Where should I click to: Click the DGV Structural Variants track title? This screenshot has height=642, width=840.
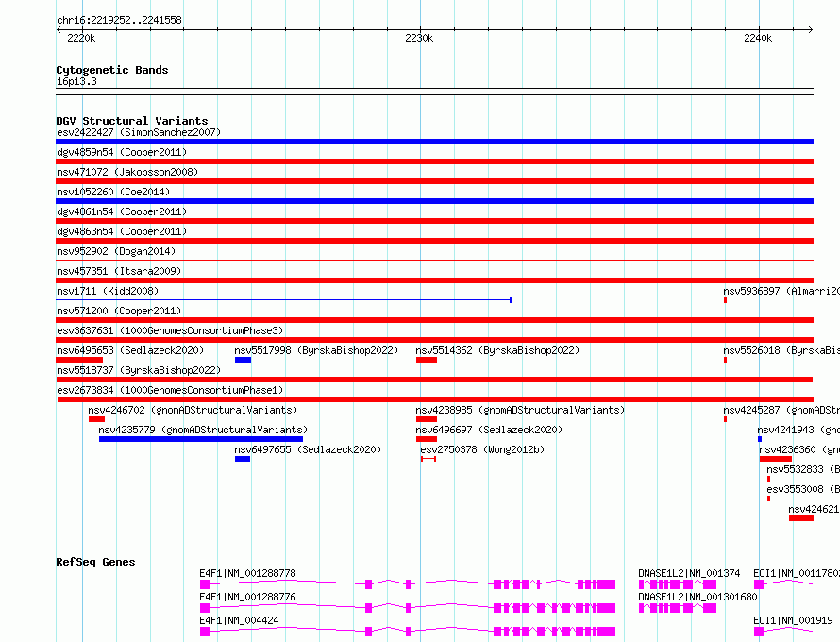[x=132, y=121]
